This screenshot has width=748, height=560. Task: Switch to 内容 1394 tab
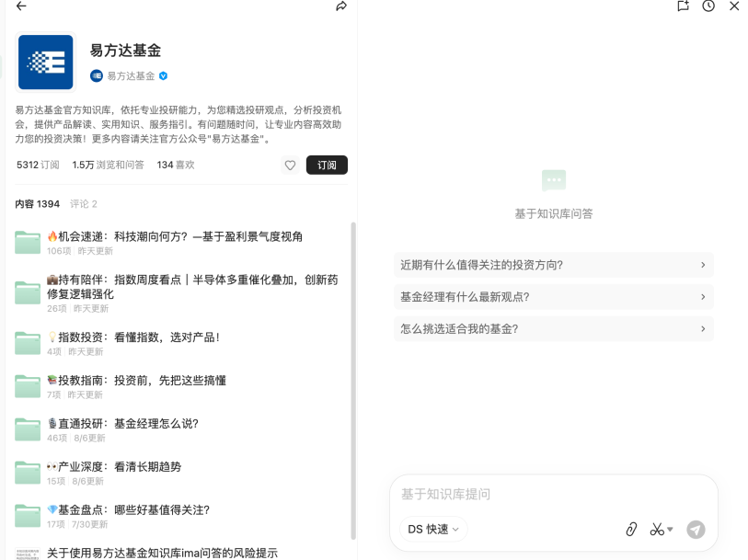tap(37, 204)
